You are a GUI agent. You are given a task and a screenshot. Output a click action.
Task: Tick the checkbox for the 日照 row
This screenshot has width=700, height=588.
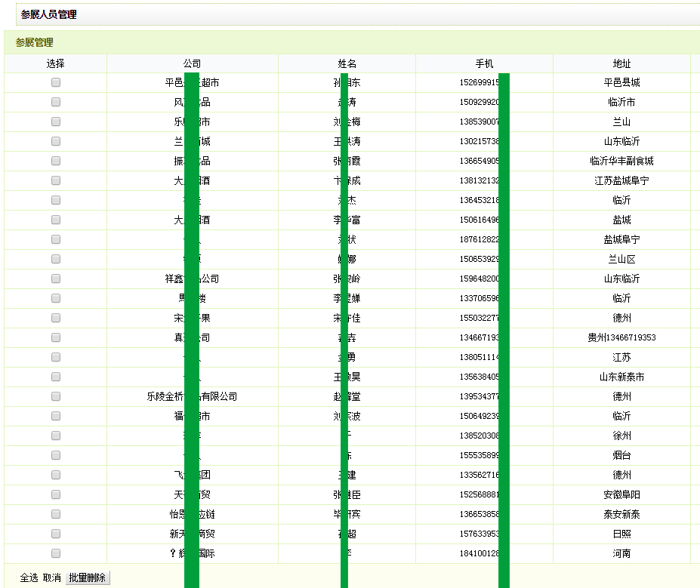pos(56,534)
